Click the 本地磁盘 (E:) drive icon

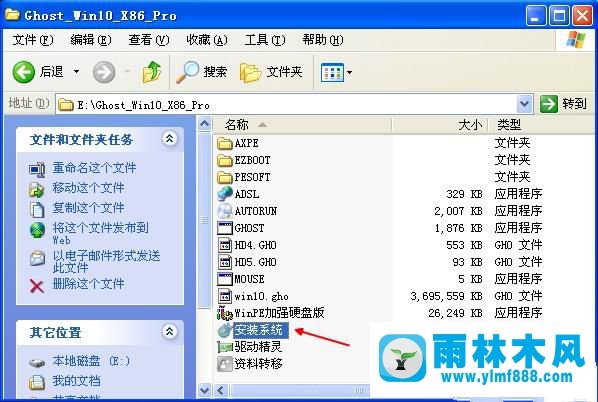(37, 362)
